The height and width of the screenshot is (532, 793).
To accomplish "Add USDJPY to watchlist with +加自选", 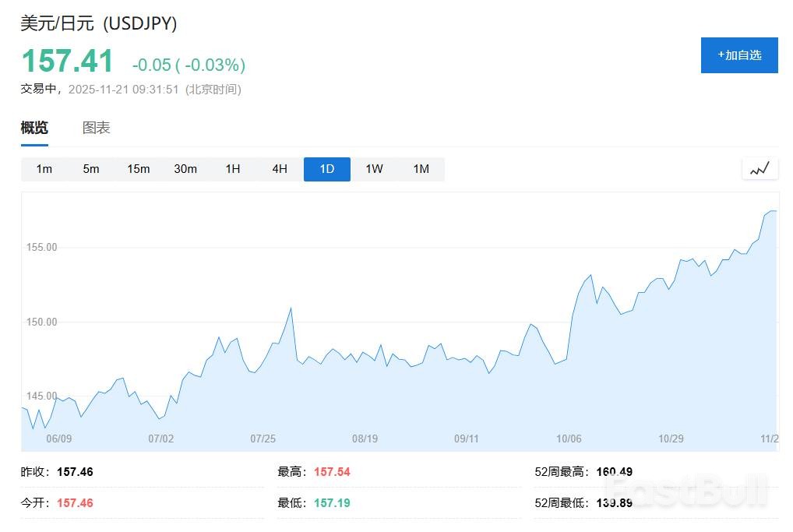I will pos(739,55).
